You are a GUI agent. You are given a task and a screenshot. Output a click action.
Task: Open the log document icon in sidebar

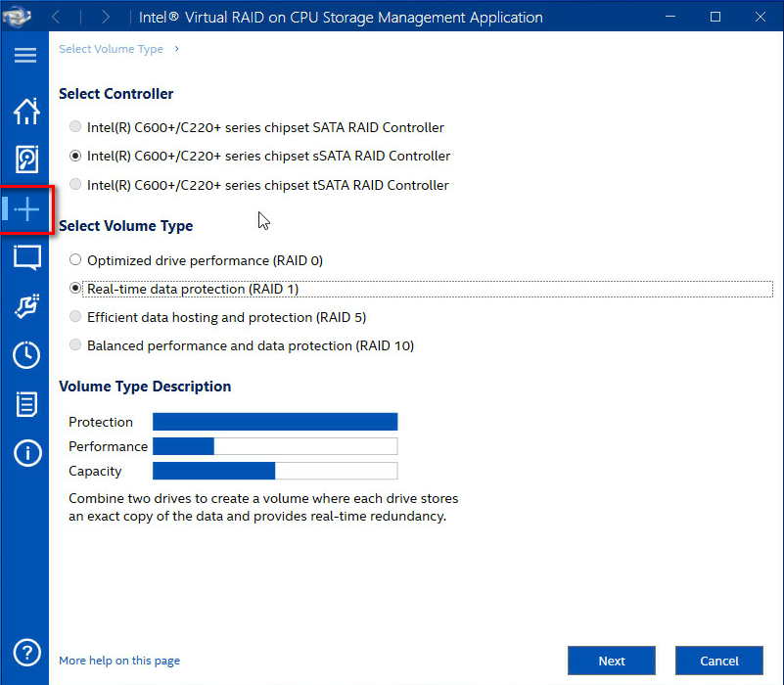[26, 404]
